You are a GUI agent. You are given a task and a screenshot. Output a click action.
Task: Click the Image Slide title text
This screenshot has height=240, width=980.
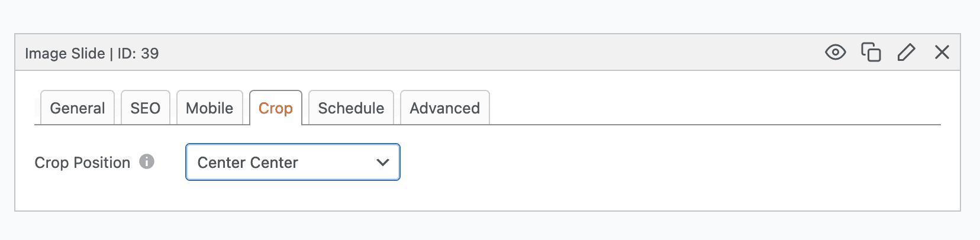pyautogui.click(x=65, y=53)
